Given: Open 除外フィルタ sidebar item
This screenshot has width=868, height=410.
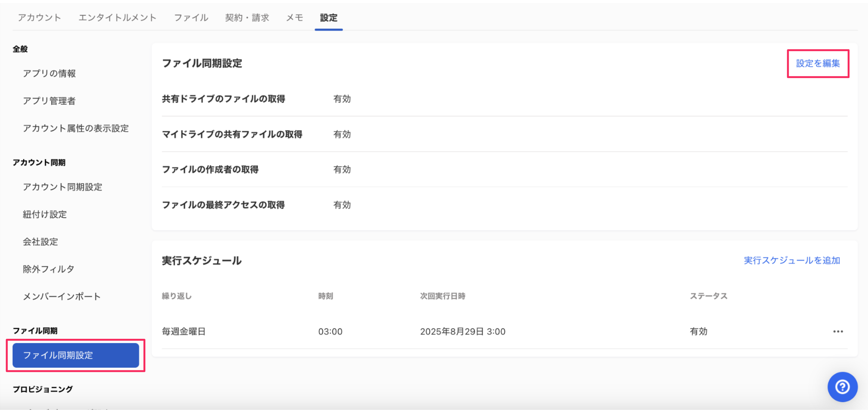Looking at the screenshot, I should click(x=49, y=269).
